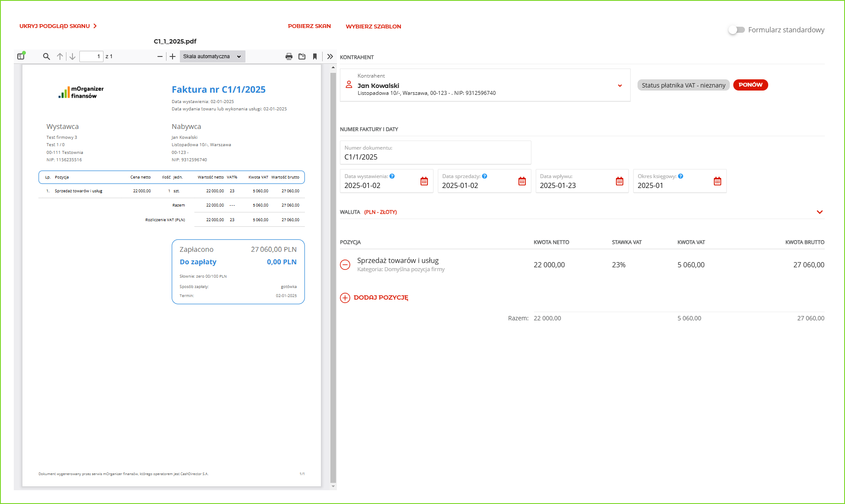Go to previous page arrow in PDF viewer

[60, 56]
